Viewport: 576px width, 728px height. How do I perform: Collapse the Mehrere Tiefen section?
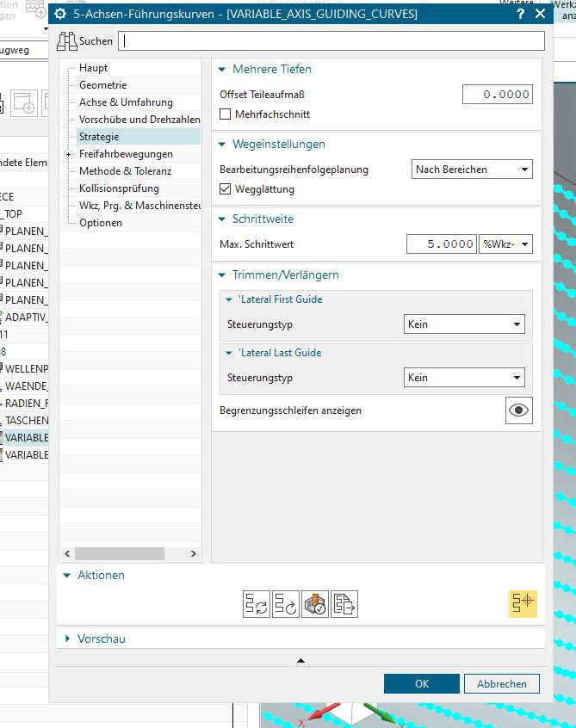pyautogui.click(x=222, y=69)
